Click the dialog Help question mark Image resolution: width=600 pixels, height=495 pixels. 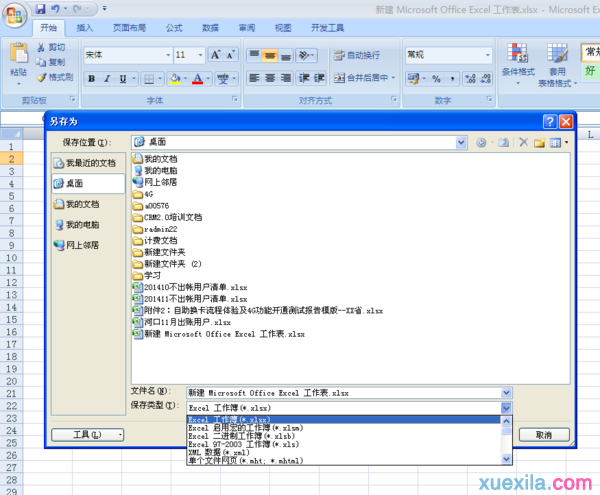coord(550,122)
